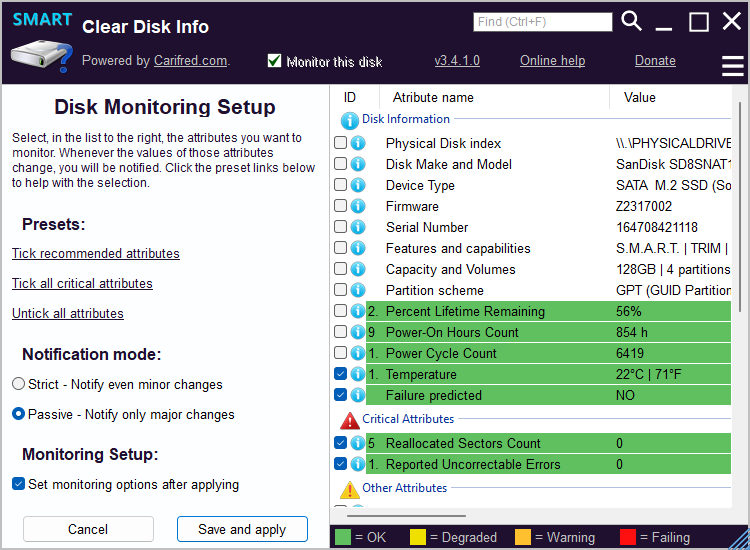Click info icon for Temperature
The width and height of the screenshot is (750, 550).
coord(358,374)
